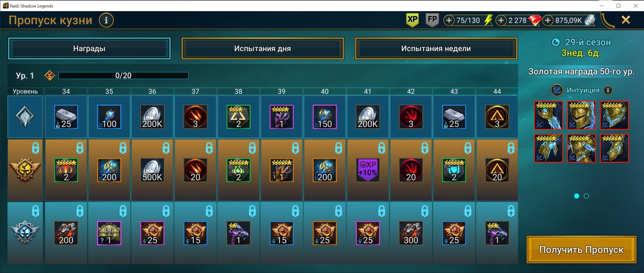Add energy via plus next to 75/130
This screenshot has width=644, height=273.
449,21
